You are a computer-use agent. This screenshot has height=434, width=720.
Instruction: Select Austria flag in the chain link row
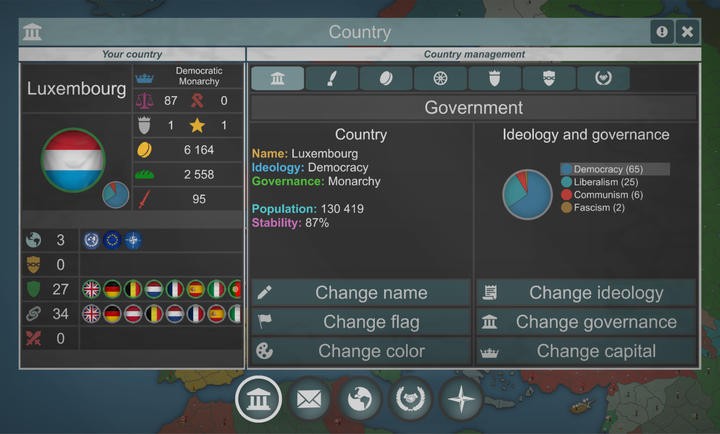tap(133, 314)
